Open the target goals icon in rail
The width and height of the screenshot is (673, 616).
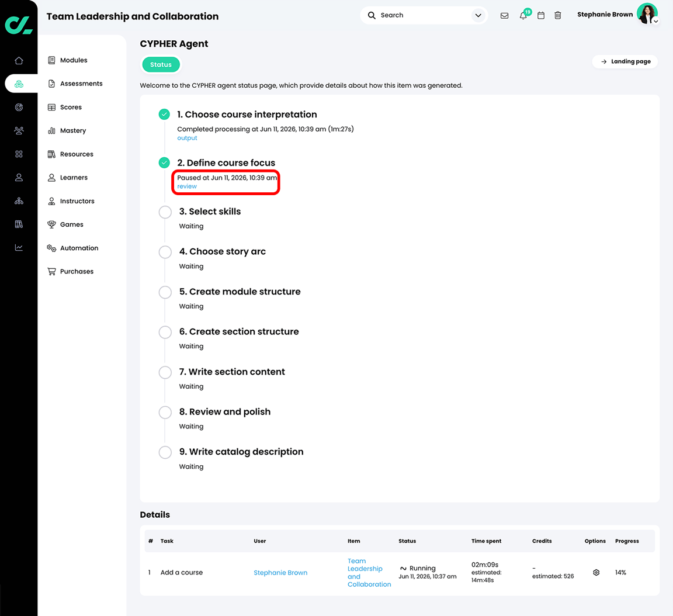pos(19,108)
